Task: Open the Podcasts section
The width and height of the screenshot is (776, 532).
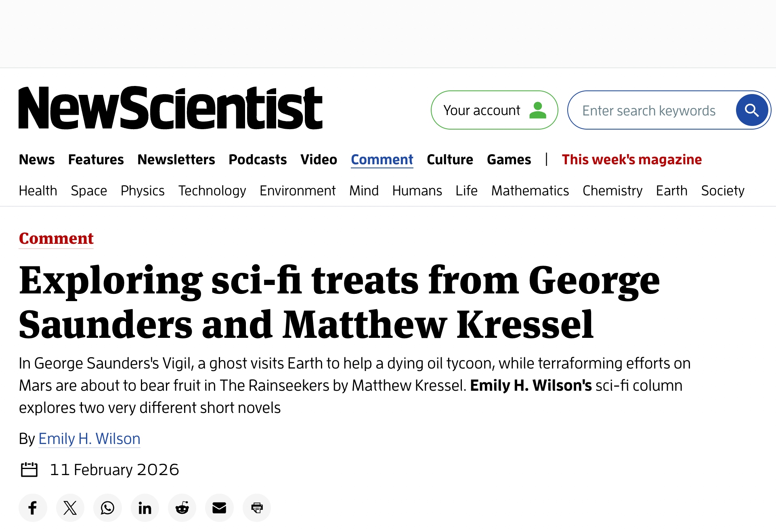Action: coord(258,159)
